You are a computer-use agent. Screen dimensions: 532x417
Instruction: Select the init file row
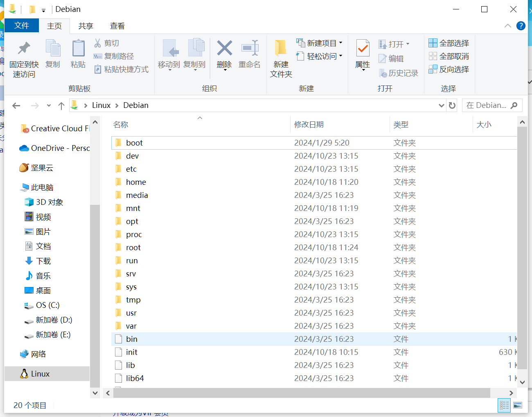tap(314, 352)
